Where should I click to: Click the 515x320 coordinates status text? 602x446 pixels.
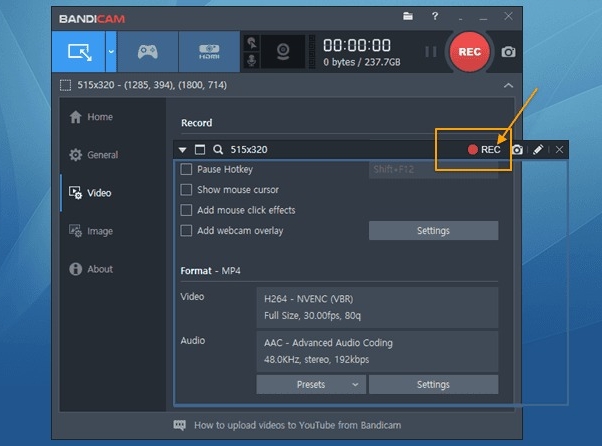(152, 85)
